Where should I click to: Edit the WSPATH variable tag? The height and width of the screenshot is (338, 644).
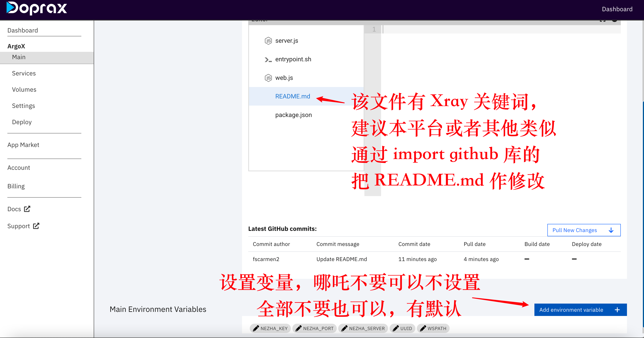point(433,328)
